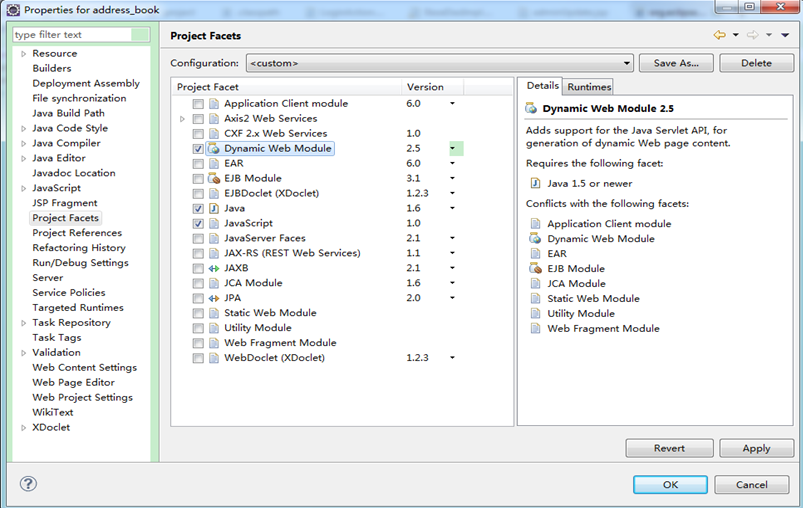Click the Eclipse icon in the title bar
803x508 pixels.
point(13,10)
